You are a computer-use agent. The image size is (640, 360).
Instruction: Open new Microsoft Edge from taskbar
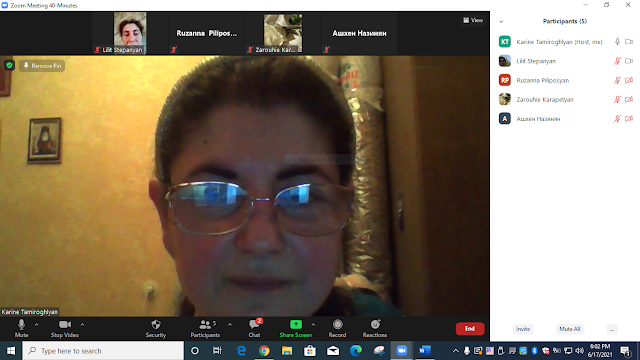point(356,351)
